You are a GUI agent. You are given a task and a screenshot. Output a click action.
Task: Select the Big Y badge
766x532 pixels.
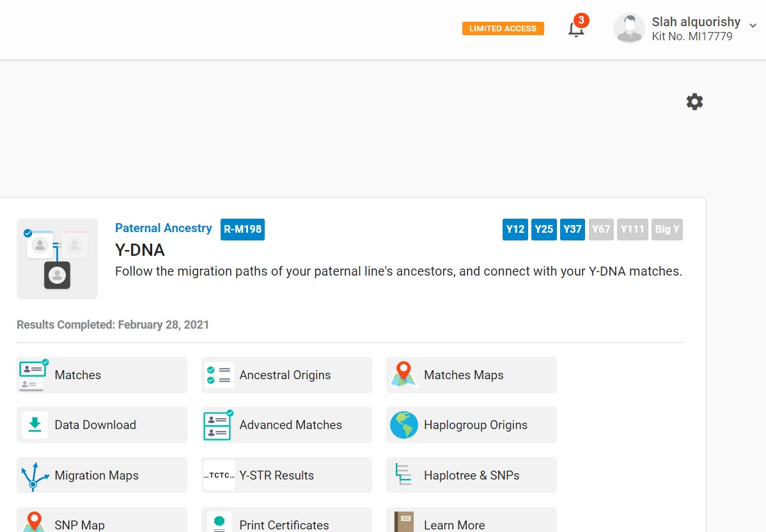(667, 229)
